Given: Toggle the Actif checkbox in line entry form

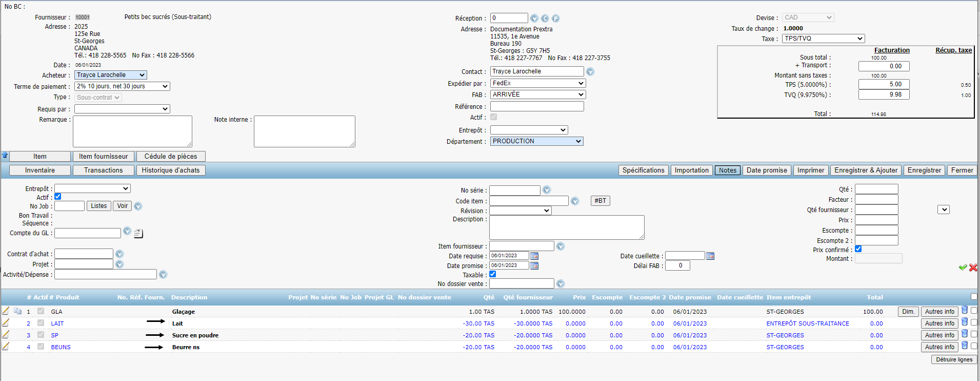Looking at the screenshot, I should coord(58,197).
